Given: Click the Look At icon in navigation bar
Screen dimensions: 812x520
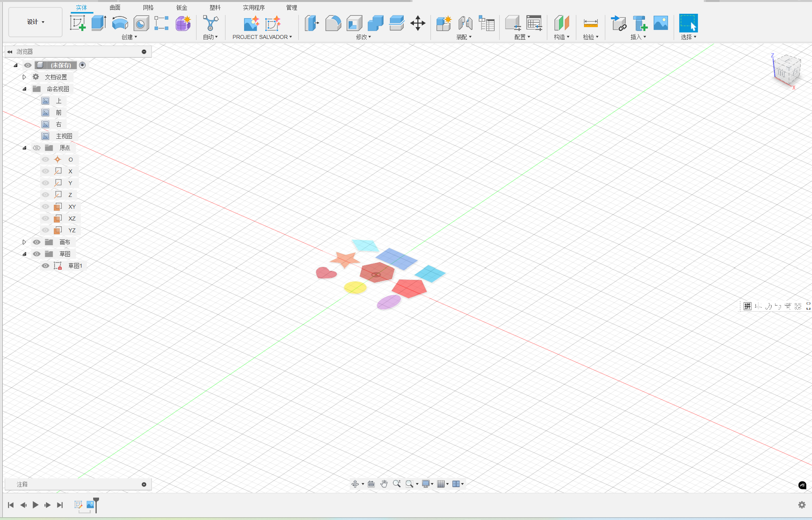Looking at the screenshot, I should (371, 484).
